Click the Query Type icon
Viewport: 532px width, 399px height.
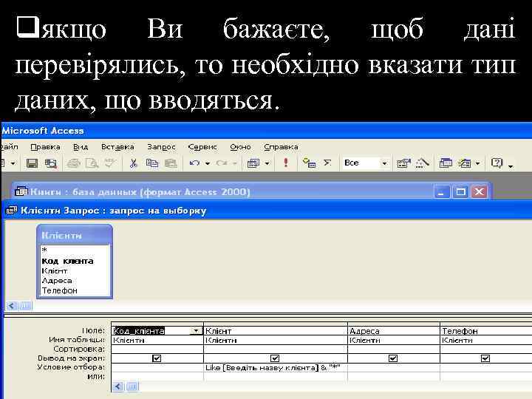tap(253, 163)
